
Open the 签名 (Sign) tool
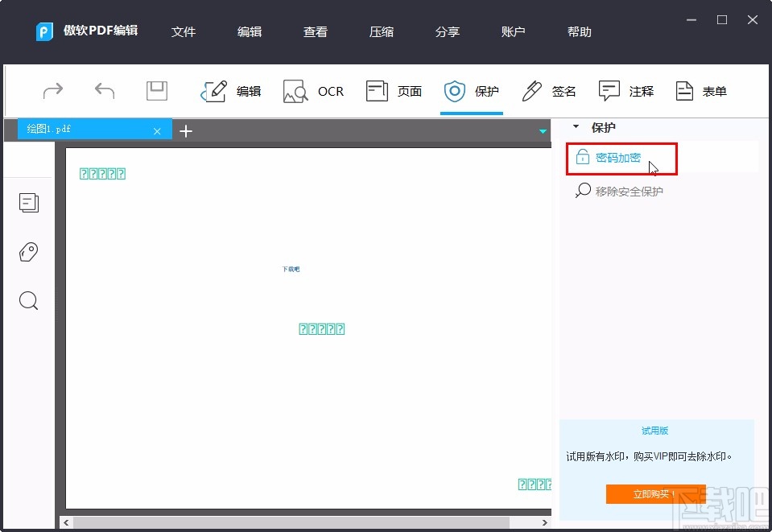(549, 91)
